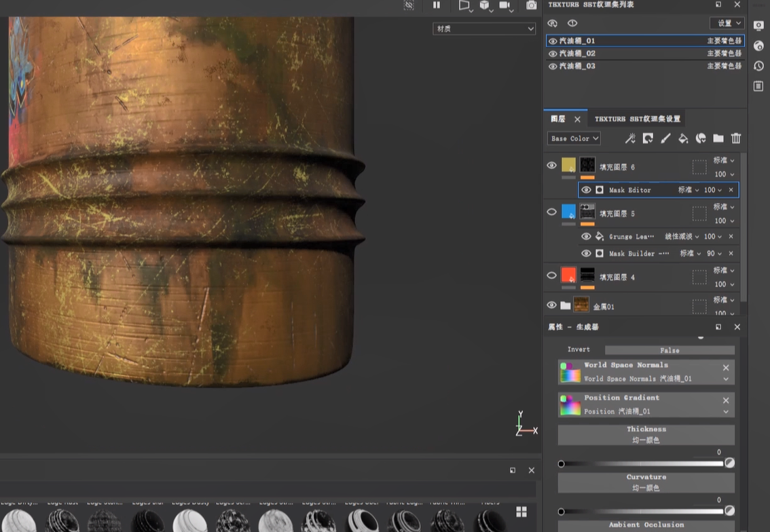Viewport: 770px width, 532px height.
Task: Remove the Grunge effect from 填充图层 5
Action: pos(731,236)
